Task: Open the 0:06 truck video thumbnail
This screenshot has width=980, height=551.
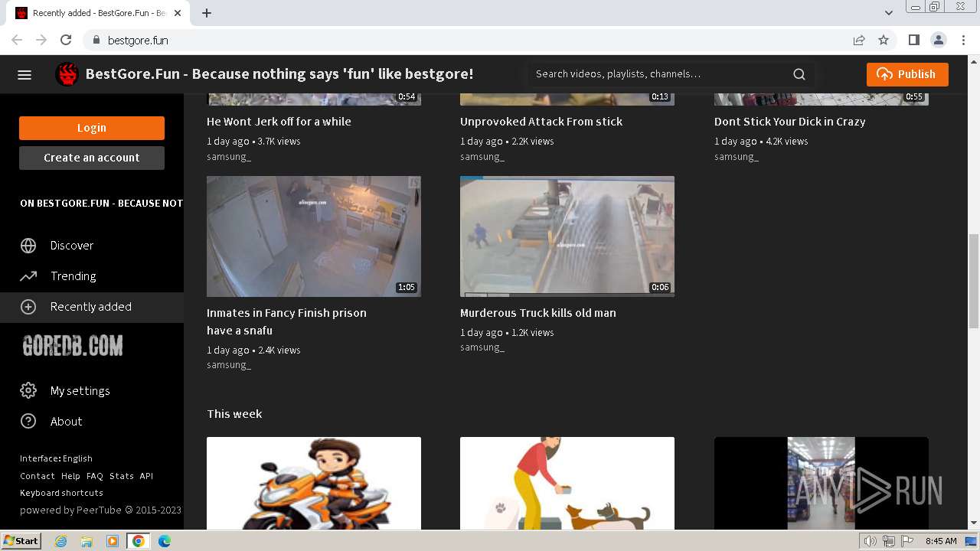Action: (x=567, y=236)
